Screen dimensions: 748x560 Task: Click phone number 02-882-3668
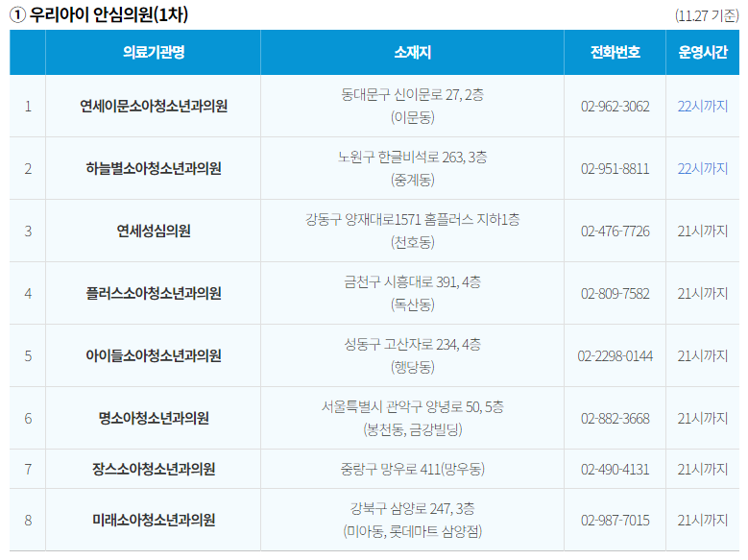coord(615,418)
